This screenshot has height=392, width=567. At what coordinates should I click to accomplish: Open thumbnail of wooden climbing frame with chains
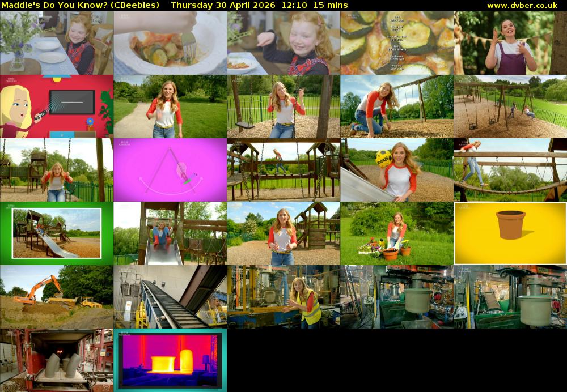coord(283,170)
